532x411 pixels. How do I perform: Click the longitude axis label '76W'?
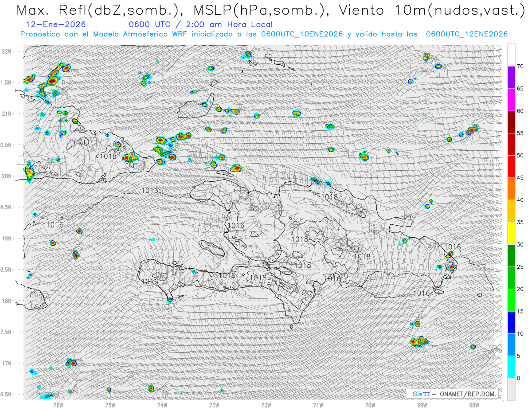[58, 405]
